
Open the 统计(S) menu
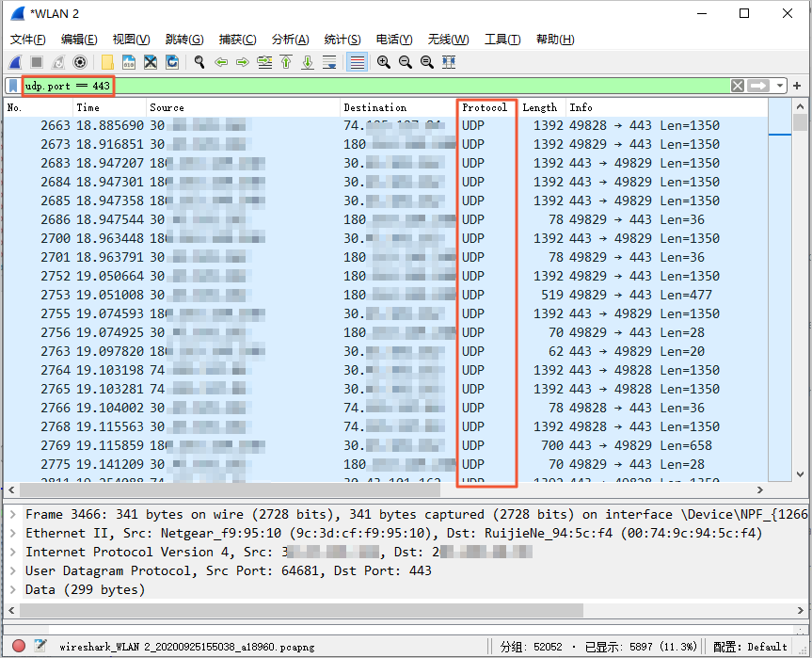tap(342, 40)
